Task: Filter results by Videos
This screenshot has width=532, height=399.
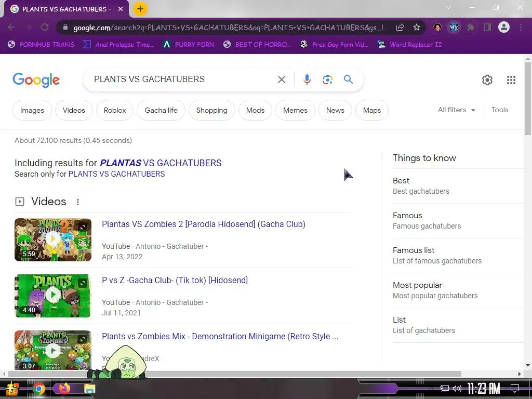Action: coord(74,110)
